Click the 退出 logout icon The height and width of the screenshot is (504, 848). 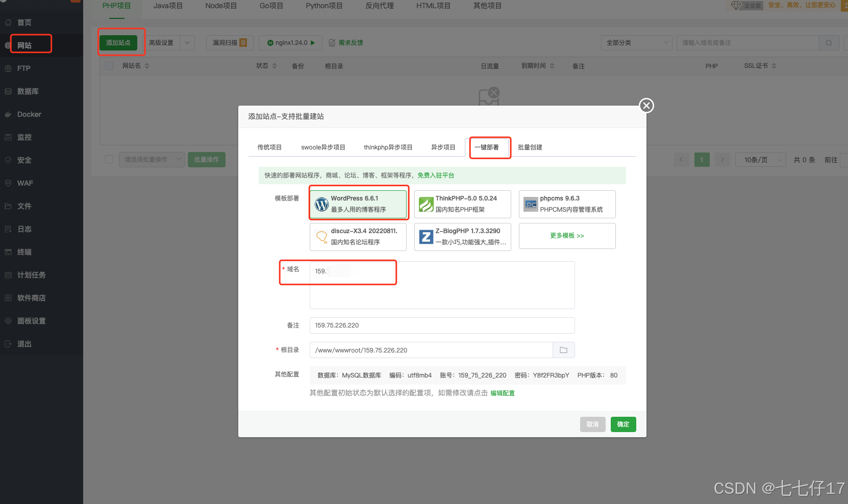click(8, 344)
